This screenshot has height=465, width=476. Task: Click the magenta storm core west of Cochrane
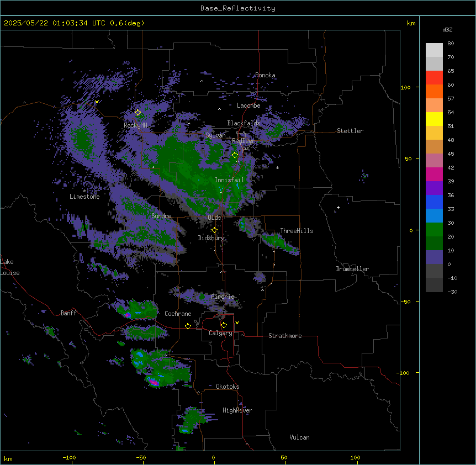tap(127, 315)
